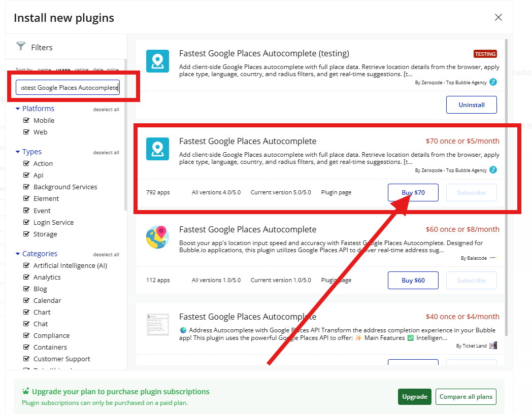Toggle the Api type checkbox
The image size is (532, 414).
(26, 175)
